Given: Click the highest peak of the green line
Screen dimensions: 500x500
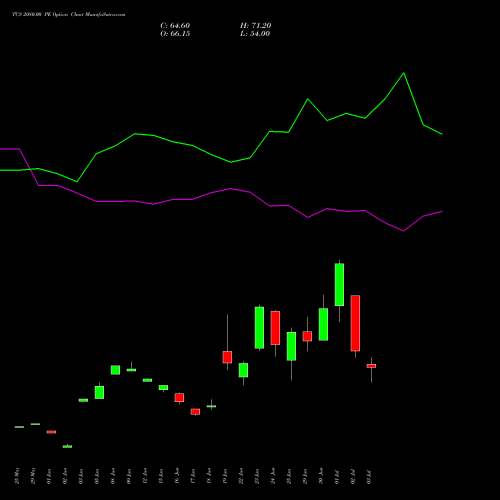Looking at the screenshot, I should [404, 73].
